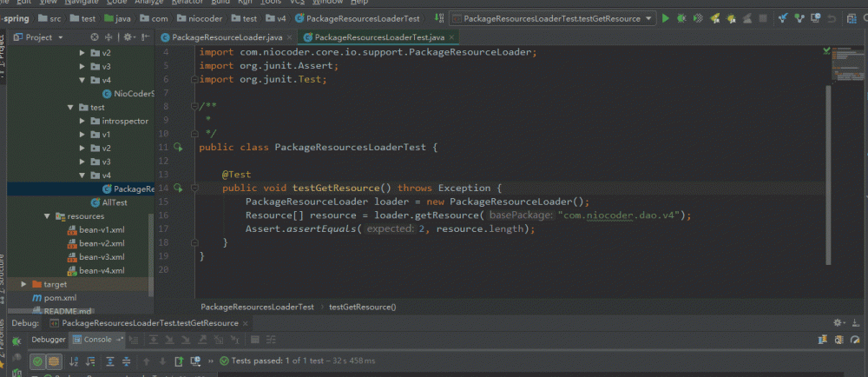Viewport: 868px width, 377px height.
Task: Open Project Structure toolbar icon
Action: [852, 18]
